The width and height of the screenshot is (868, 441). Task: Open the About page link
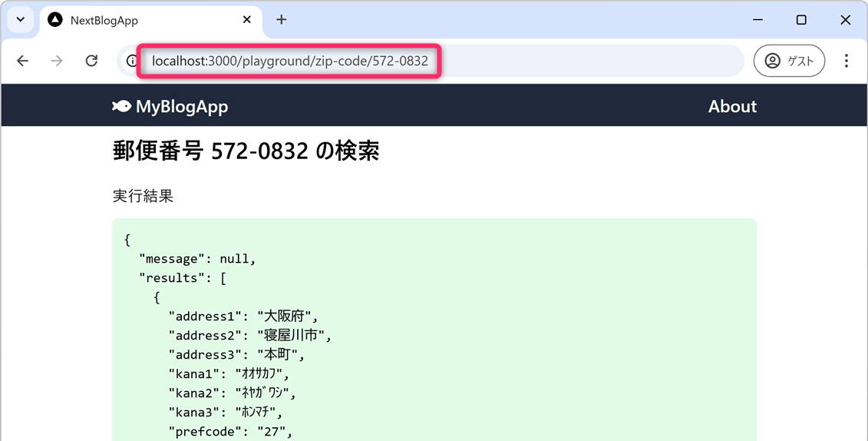click(x=732, y=107)
